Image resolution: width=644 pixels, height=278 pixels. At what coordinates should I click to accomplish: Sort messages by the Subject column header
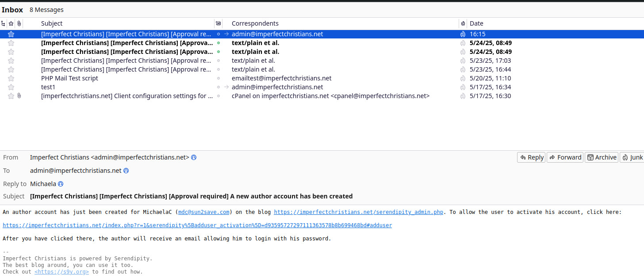52,23
